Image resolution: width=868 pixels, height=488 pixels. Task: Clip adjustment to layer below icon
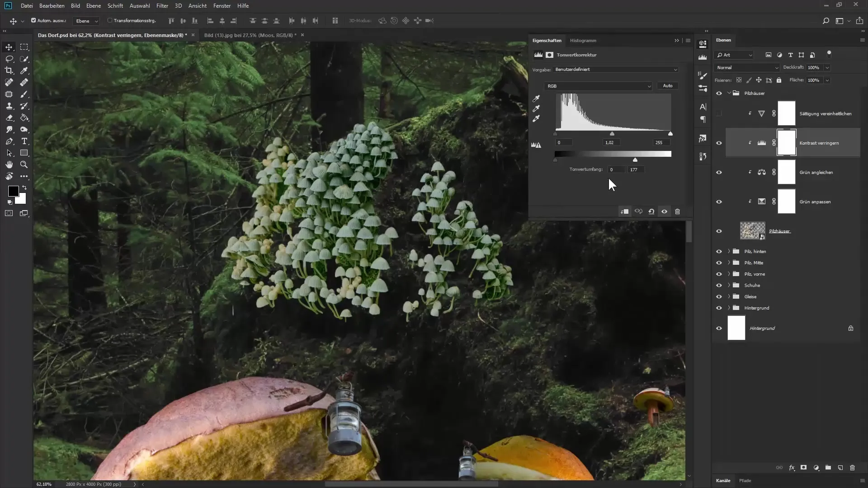625,211
